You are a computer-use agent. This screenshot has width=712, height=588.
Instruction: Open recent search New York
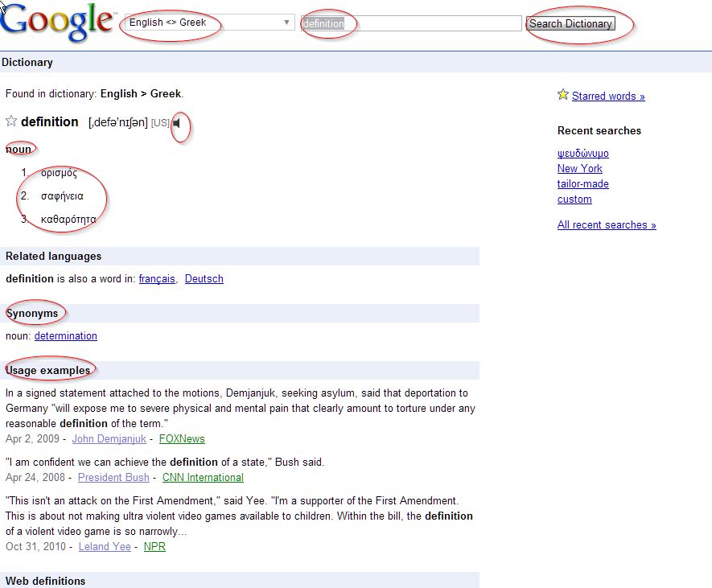(579, 168)
